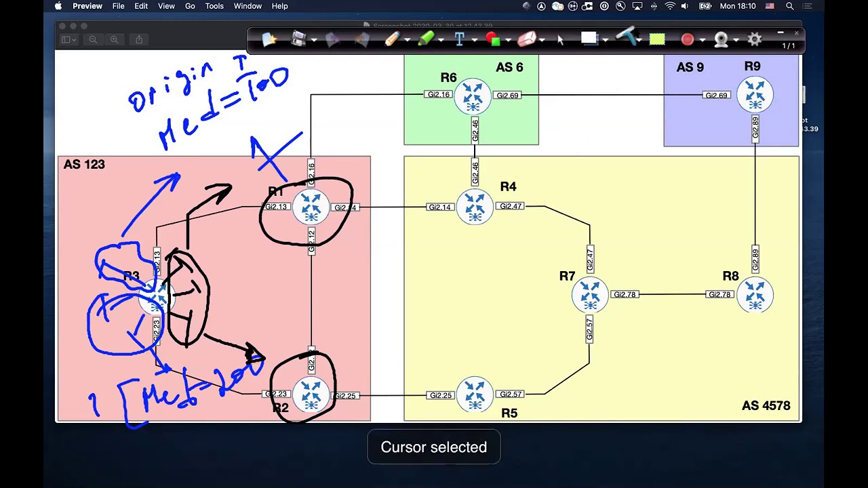The width and height of the screenshot is (868, 488).
Task: Click the whiteboard background icon
Action: point(589,39)
